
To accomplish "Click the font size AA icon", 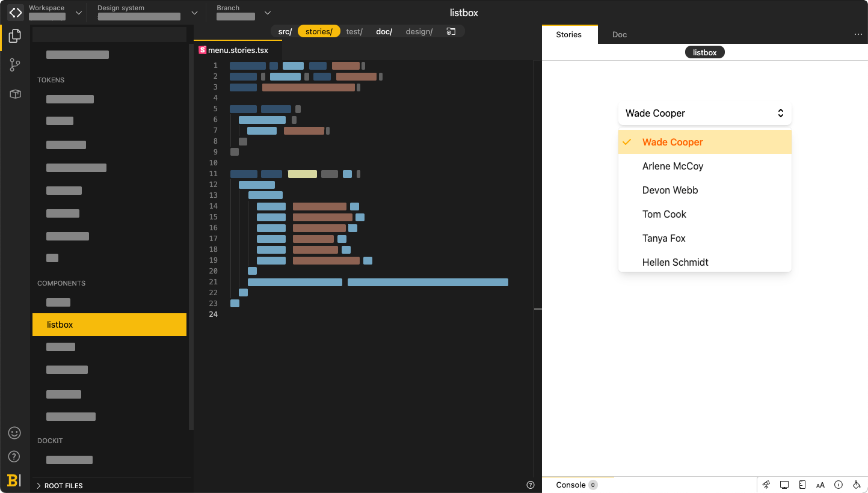I will coord(820,485).
